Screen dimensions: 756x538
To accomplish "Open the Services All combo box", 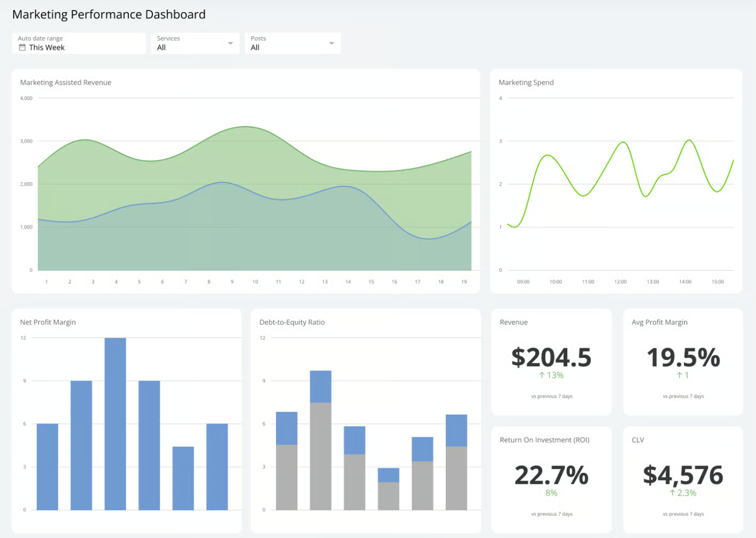I will [x=196, y=43].
